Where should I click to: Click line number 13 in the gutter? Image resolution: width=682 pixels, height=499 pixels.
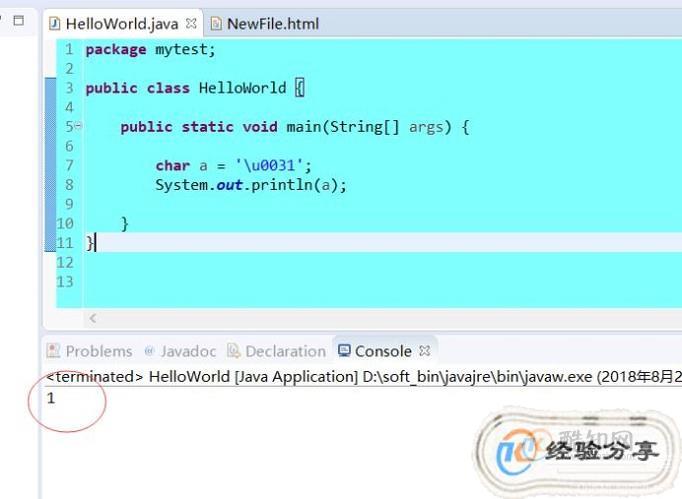(65, 281)
